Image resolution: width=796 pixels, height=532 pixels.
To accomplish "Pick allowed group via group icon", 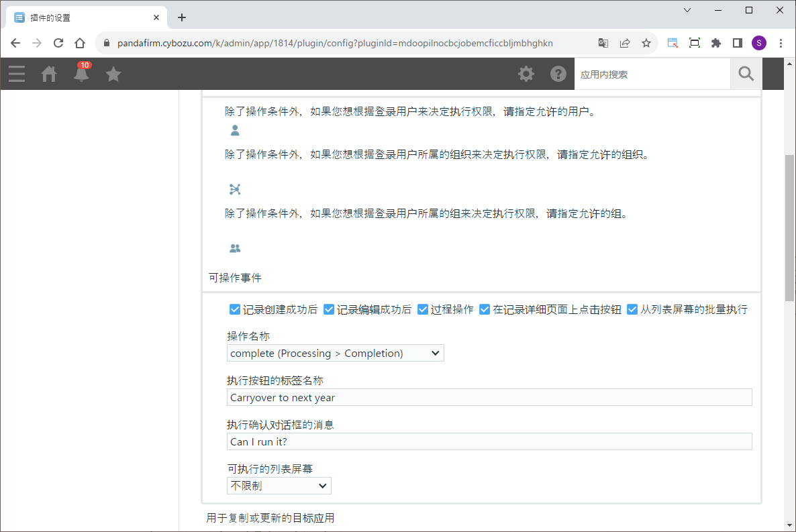I will (235, 248).
